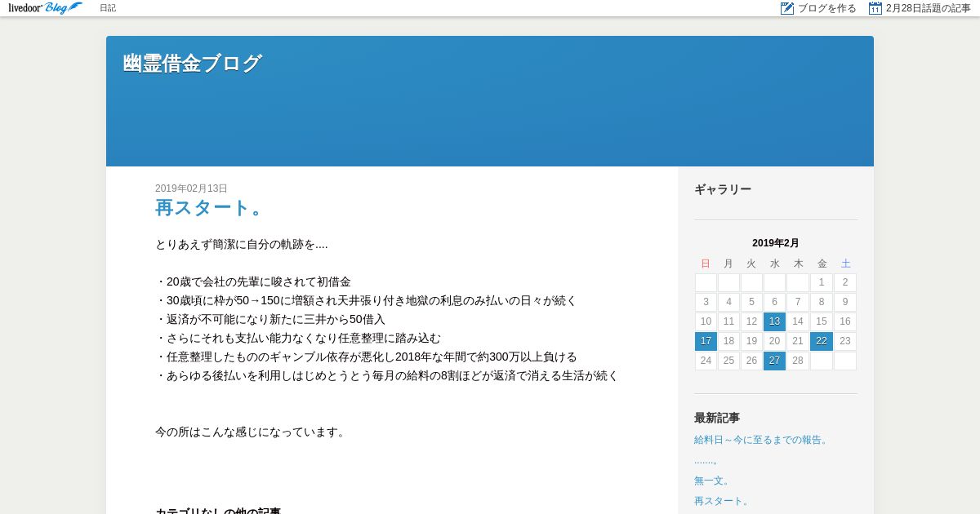
Task: Open the 日記 category link
Action: coord(108,8)
